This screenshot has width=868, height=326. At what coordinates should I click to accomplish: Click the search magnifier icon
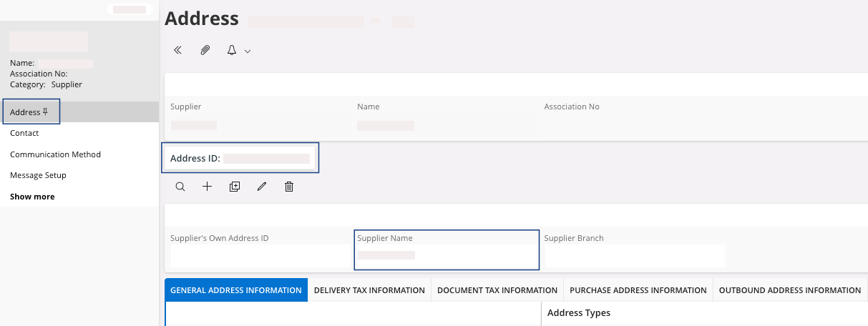point(180,187)
